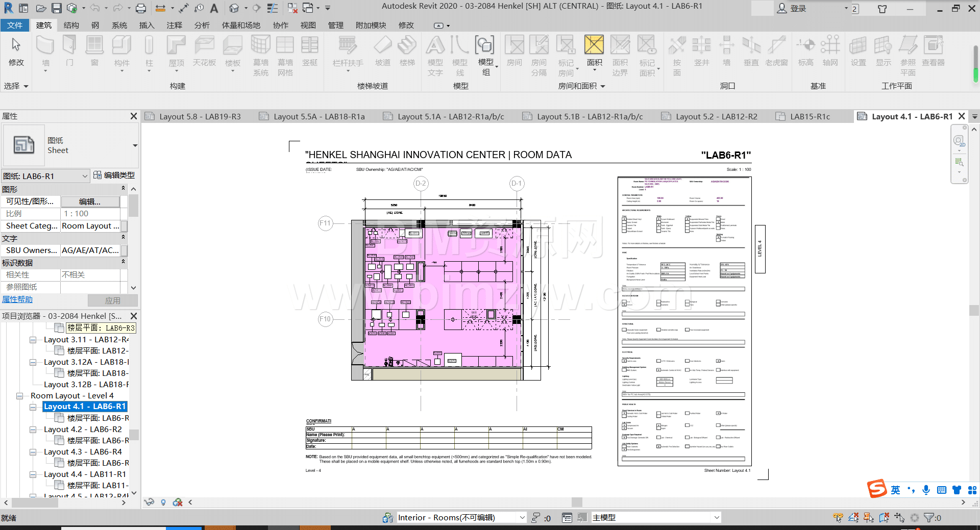Open the 结构 ribbon tab
980x530 pixels.
pos(71,25)
